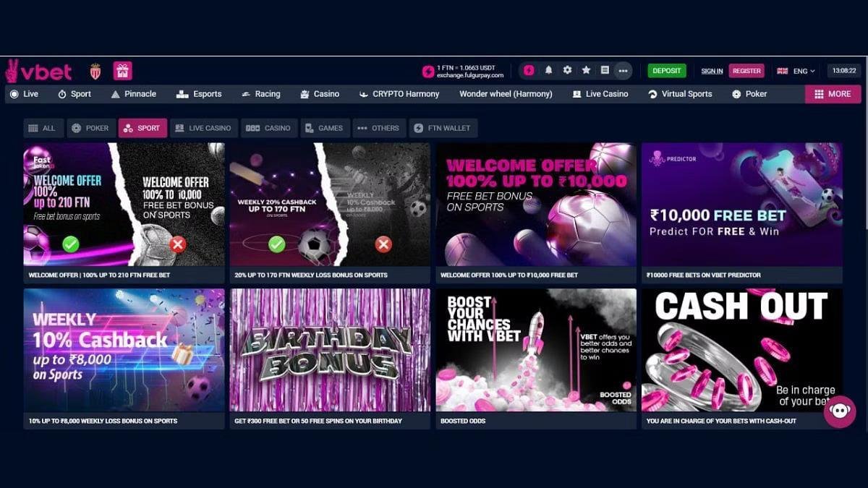Click the pink gift box promotions icon

122,71
